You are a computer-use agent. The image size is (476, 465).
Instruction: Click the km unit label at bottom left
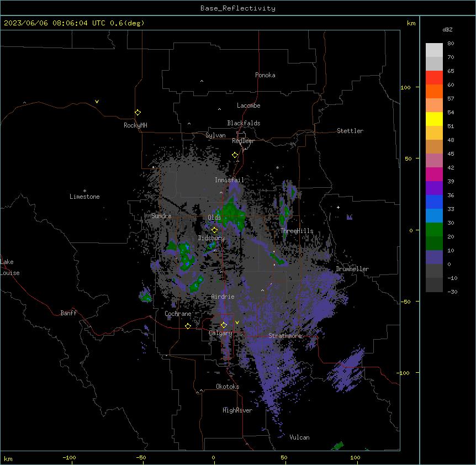[8, 458]
